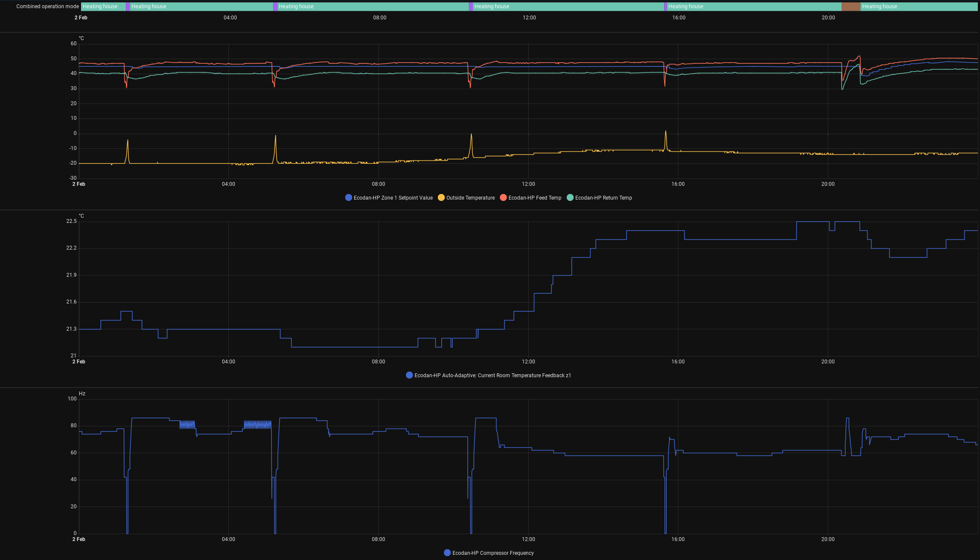Click the Combined operation mode label

coord(47,6)
